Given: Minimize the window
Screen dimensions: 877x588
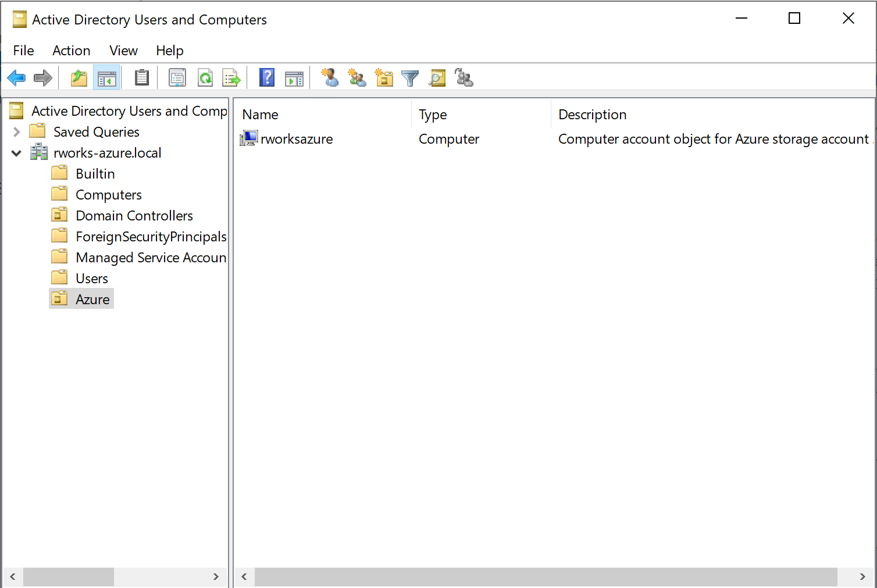Looking at the screenshot, I should coord(741,19).
